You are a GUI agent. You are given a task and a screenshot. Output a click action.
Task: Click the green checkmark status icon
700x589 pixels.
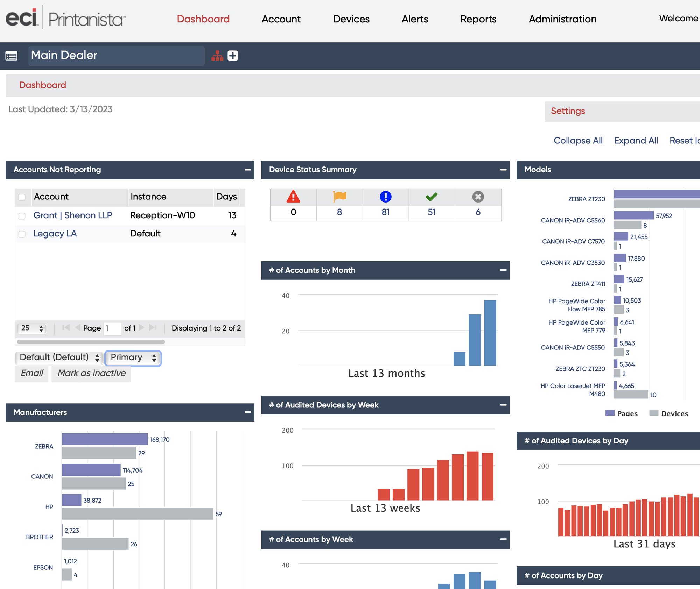432,197
